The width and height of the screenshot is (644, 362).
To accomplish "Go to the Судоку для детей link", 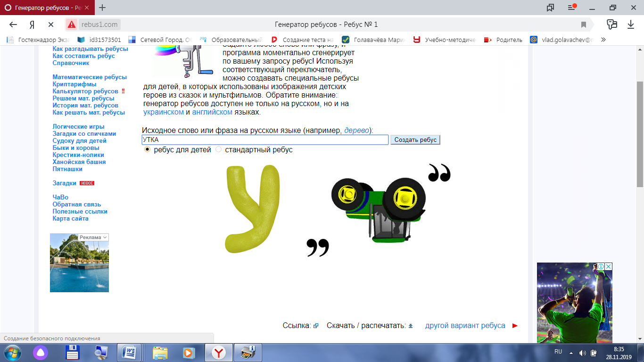I will click(x=80, y=140).
